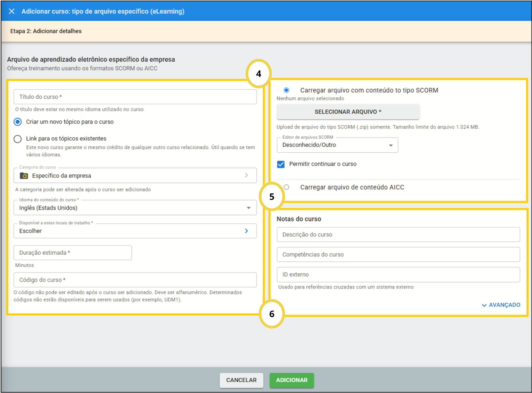
Task: Open Editor de arquivos SCORM dropdown
Action: [x=337, y=145]
